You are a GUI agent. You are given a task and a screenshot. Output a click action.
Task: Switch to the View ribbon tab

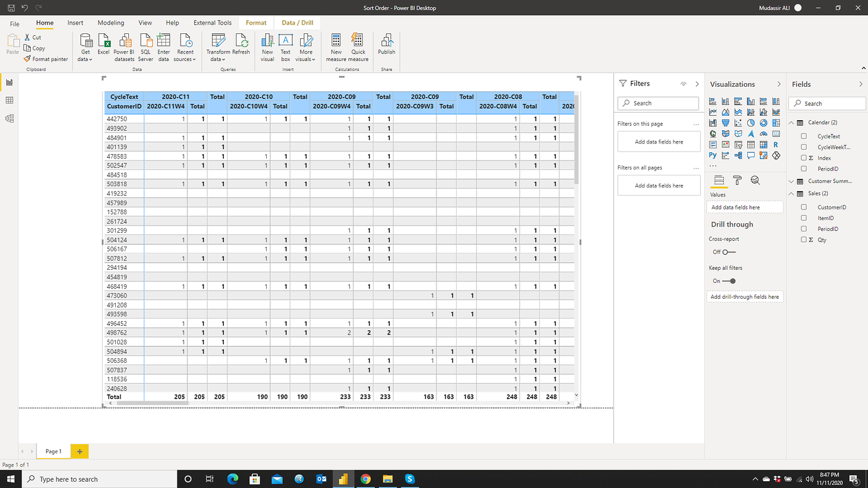tap(145, 23)
